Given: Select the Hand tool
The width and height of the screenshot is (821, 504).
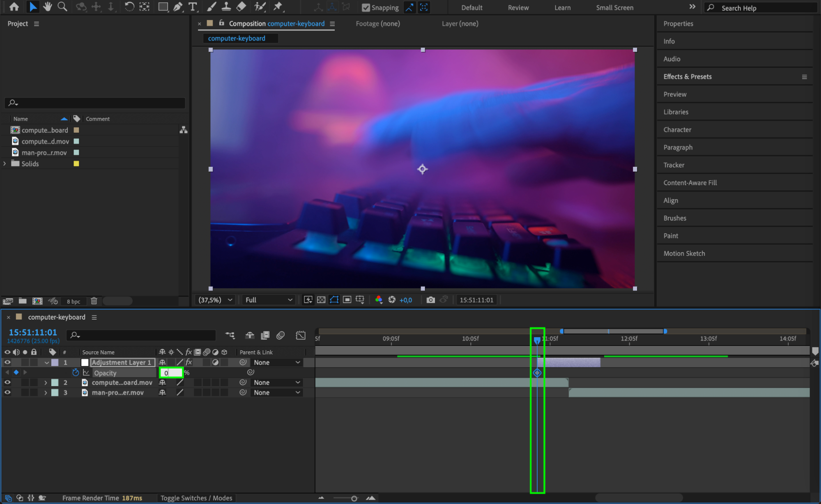Looking at the screenshot, I should (48, 7).
